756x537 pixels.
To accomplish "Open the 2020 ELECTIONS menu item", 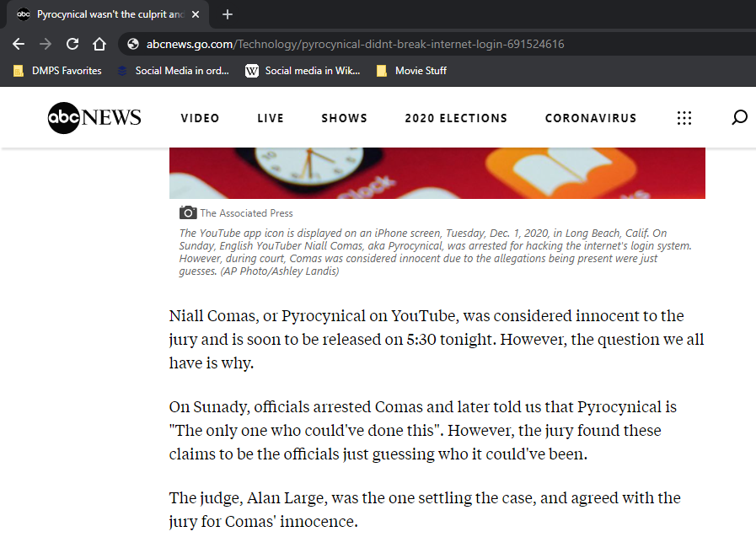I will (x=456, y=118).
